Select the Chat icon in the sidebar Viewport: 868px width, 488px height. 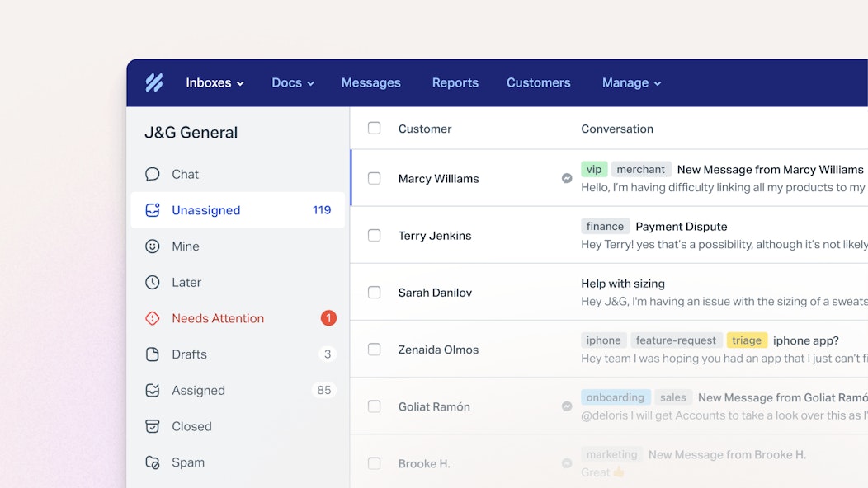click(x=153, y=174)
